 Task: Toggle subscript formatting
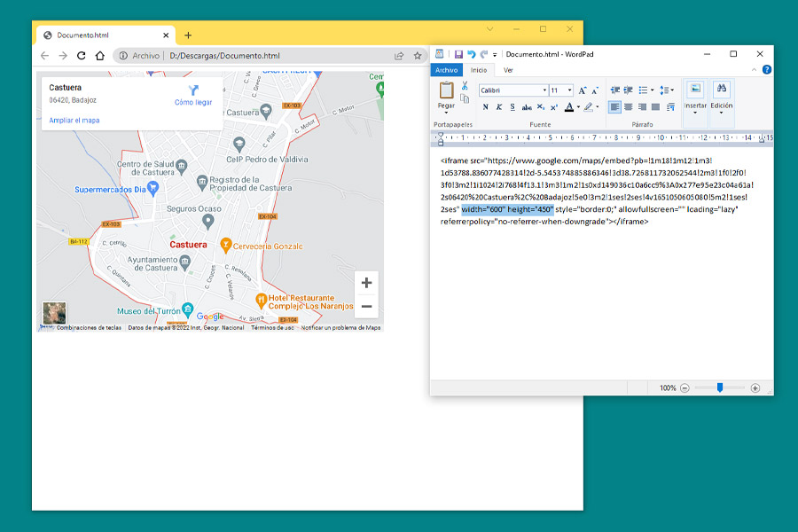point(541,107)
